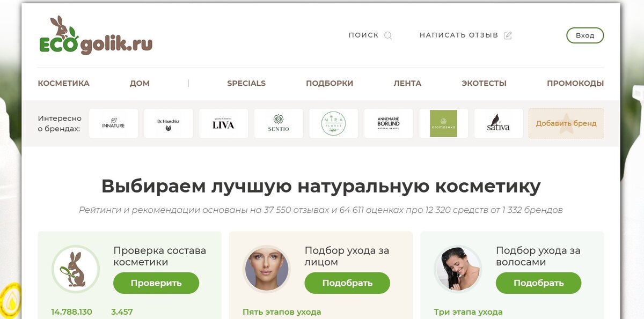Click the green Aromashka brand logo

(444, 123)
